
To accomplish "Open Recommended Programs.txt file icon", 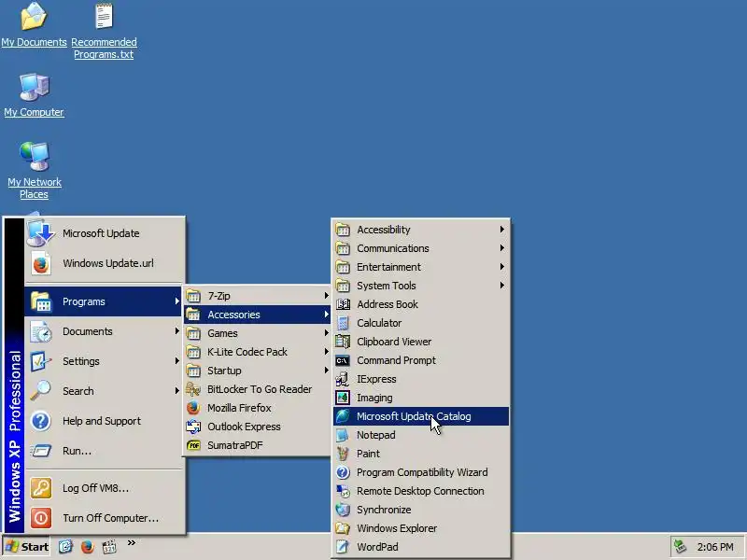I will [x=104, y=16].
